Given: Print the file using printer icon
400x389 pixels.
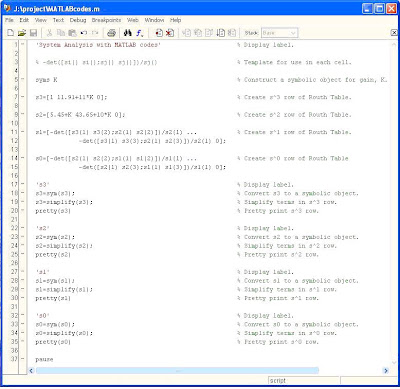Looking at the screenshot, I should [x=111, y=33].
